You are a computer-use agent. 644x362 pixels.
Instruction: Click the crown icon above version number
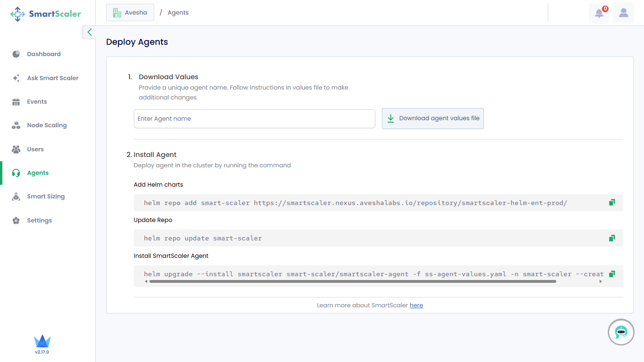[x=42, y=341]
